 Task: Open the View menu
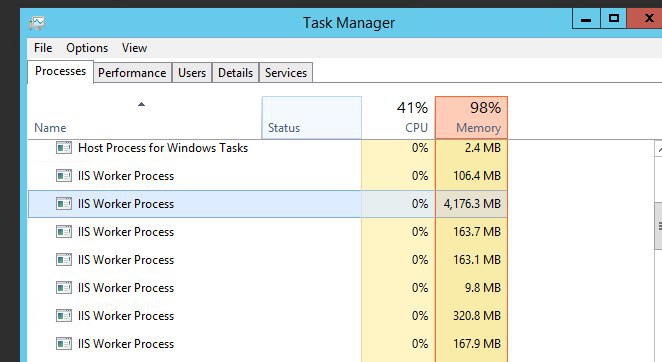tap(134, 48)
